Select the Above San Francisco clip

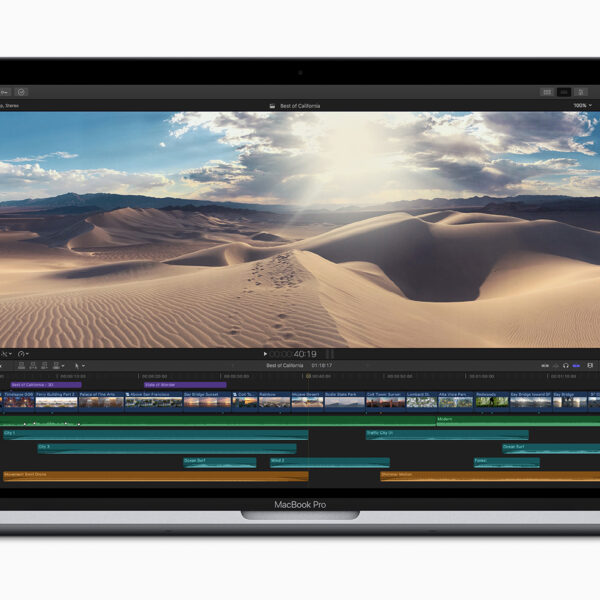click(x=154, y=402)
